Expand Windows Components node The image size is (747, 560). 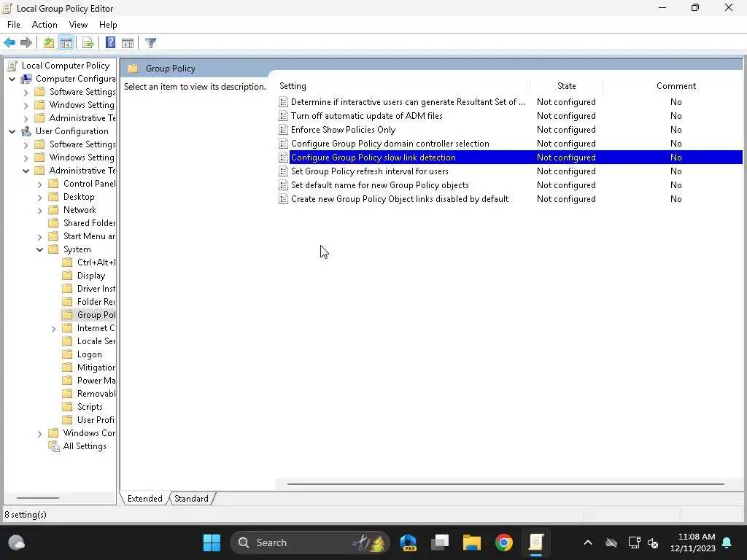coord(40,434)
